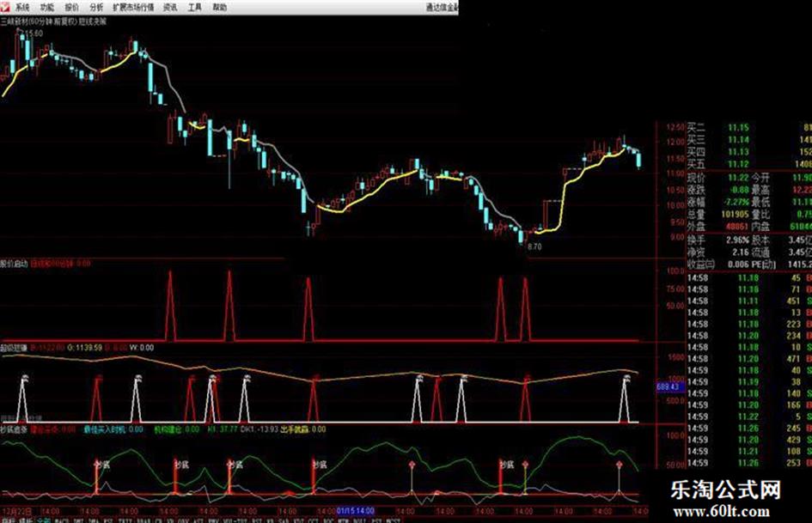The width and height of the screenshot is (812, 523).
Task: Click the highlighted 01/15 14:00 time marker
Action: point(355,511)
